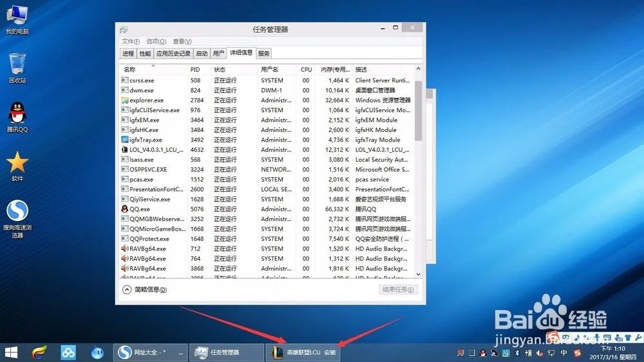Switch to 任务管理器 taskbar button

point(226,352)
